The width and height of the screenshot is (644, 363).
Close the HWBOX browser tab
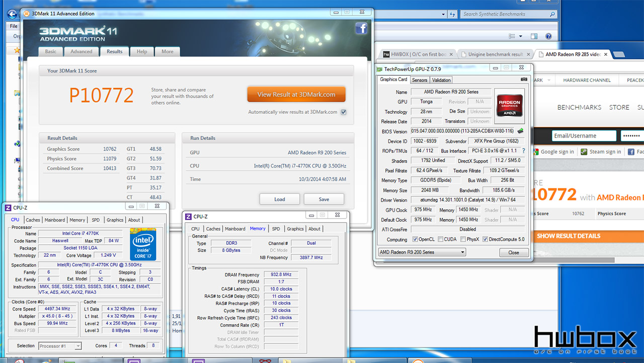point(450,54)
